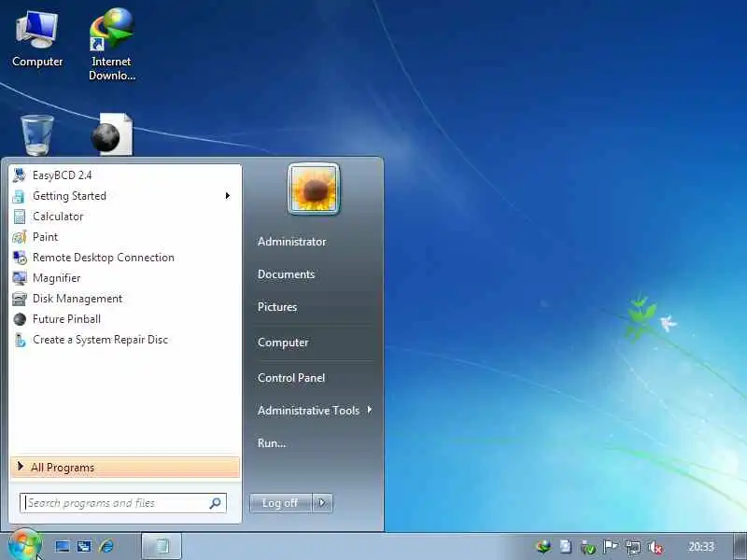Viewport: 747px width, 560px height.
Task: Open Remote Desktop Connection
Action: pyautogui.click(x=125, y=258)
